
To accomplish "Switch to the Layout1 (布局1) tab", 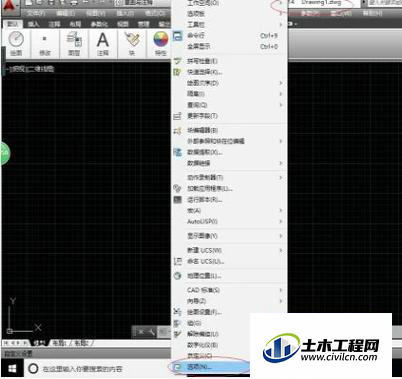I will 59,342.
